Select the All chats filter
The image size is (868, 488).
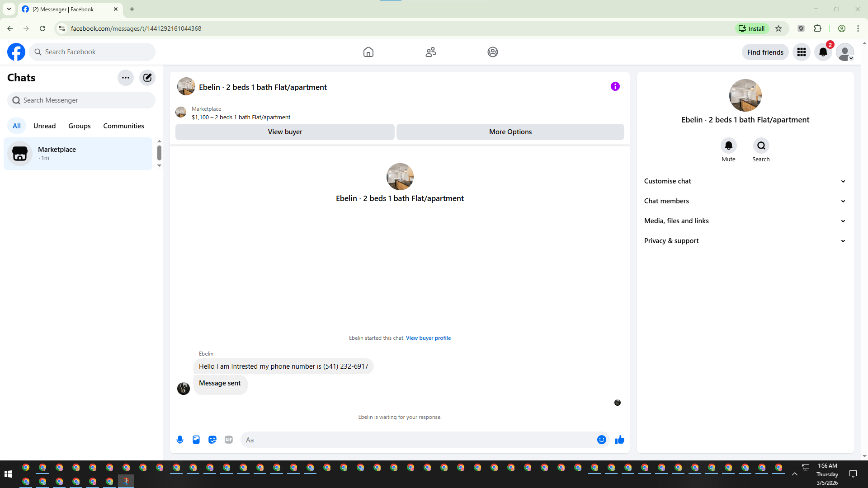coord(17,126)
